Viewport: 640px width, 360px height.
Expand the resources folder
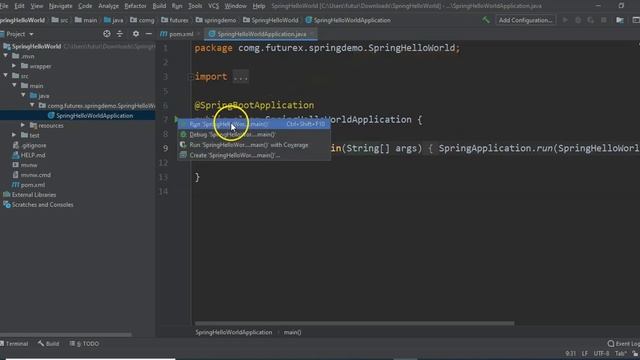(23, 125)
